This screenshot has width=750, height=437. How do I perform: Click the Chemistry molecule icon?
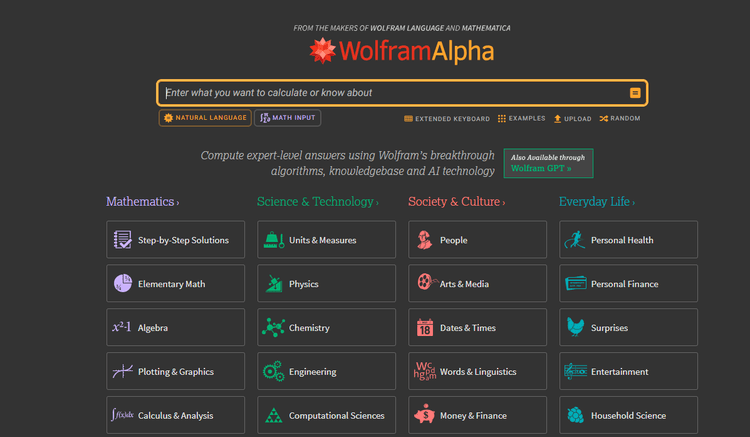(273, 328)
